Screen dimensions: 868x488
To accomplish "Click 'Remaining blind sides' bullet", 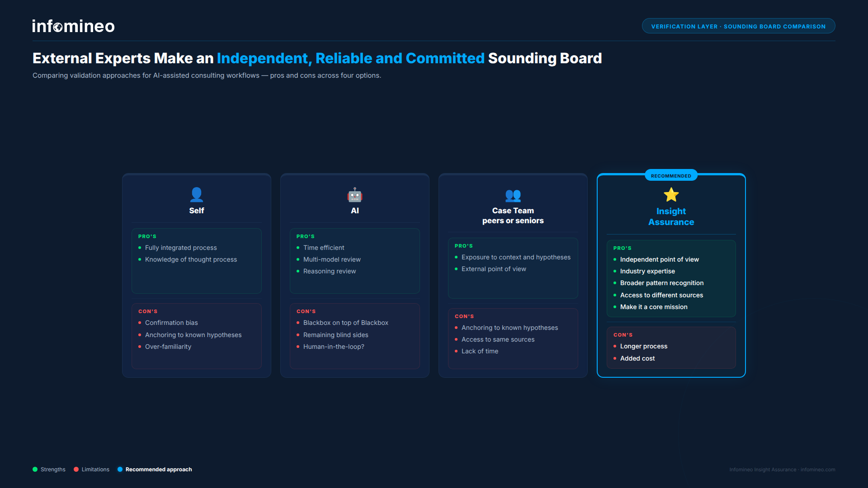I will pos(335,335).
